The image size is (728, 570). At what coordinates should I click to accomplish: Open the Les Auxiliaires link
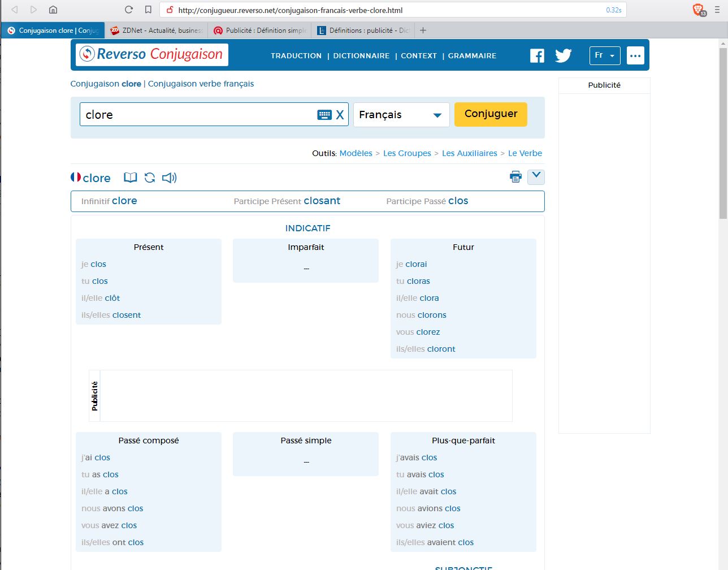coord(469,153)
